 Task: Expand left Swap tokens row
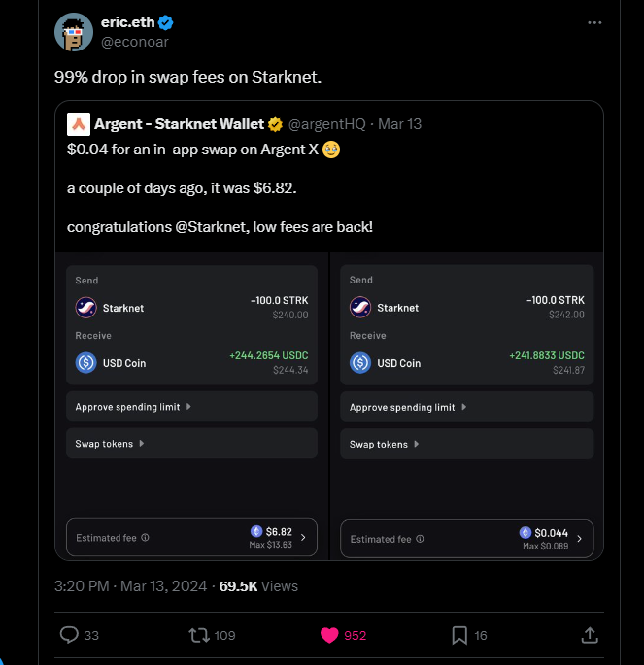(110, 443)
